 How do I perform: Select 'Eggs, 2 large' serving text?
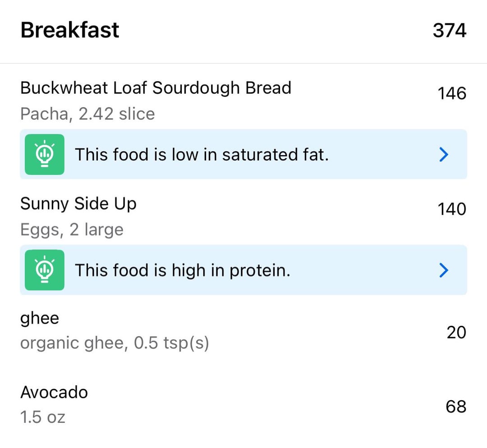(x=72, y=230)
